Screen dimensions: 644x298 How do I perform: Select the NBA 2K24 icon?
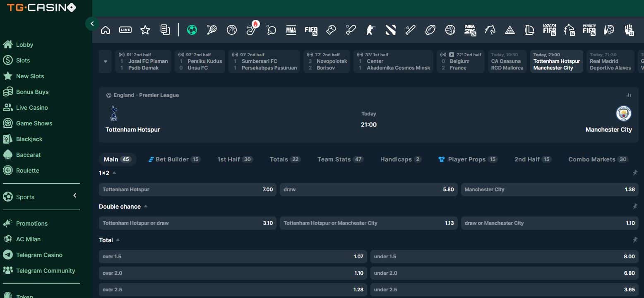pyautogui.click(x=470, y=30)
